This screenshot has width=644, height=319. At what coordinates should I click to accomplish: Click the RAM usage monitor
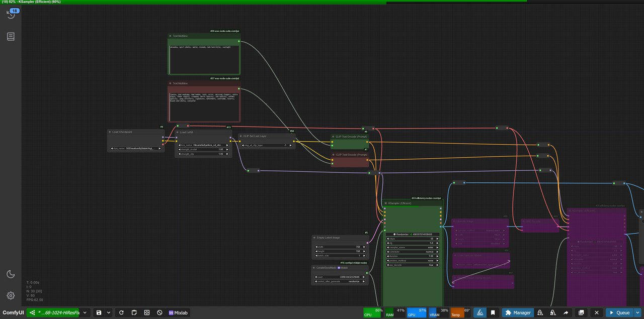395,312
